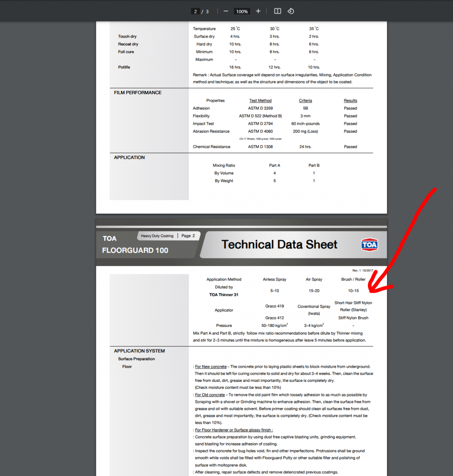Click the 100% zoom level field
Viewport: 453px width, 476px height.
[x=242, y=12]
